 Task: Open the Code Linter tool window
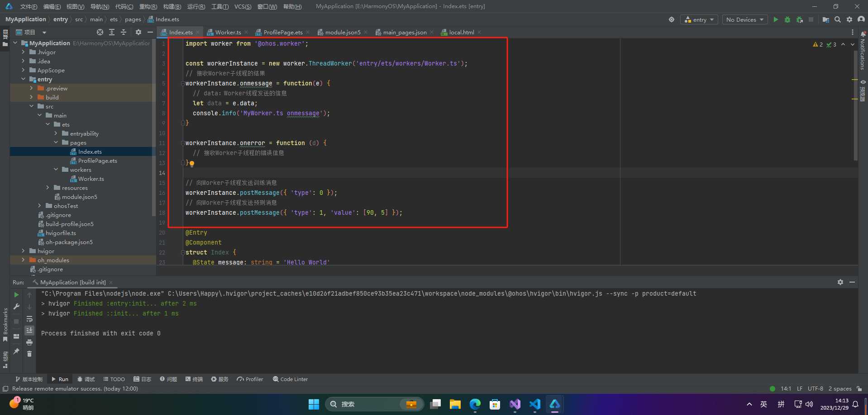290,379
